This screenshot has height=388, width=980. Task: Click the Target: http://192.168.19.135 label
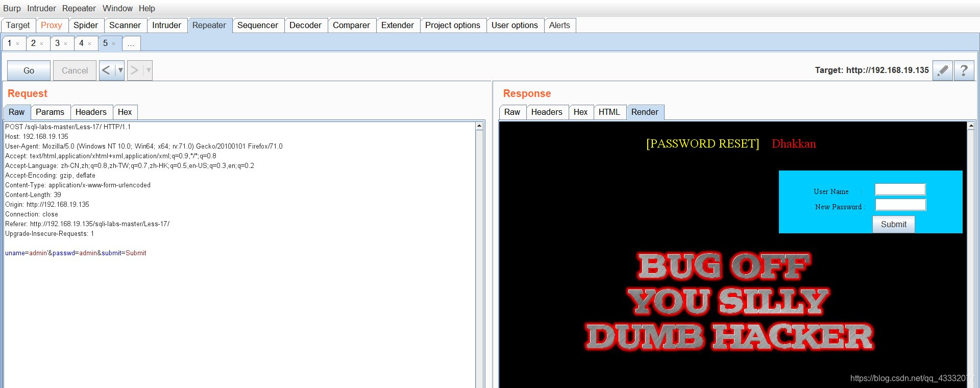(872, 70)
